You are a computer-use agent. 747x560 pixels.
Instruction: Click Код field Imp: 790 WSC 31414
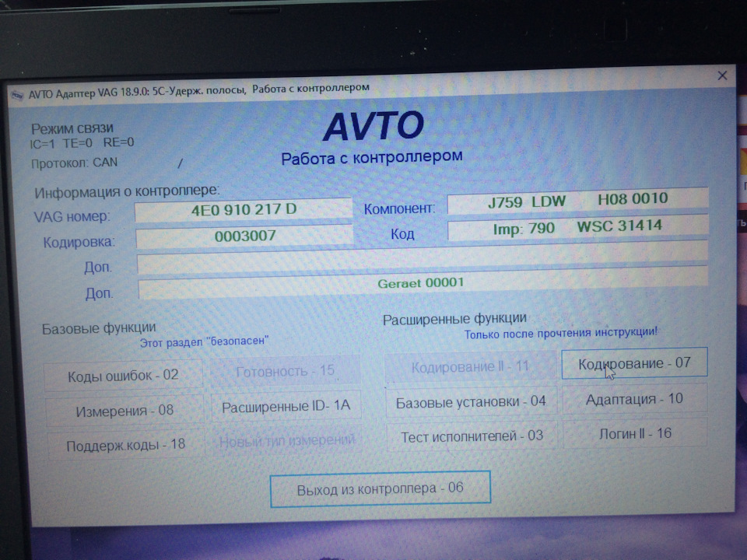[x=577, y=227]
